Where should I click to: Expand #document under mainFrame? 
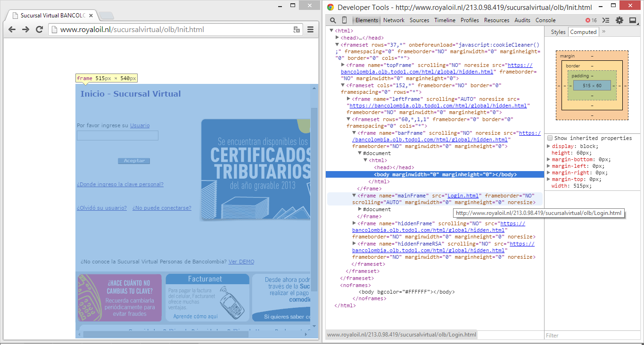pos(360,209)
